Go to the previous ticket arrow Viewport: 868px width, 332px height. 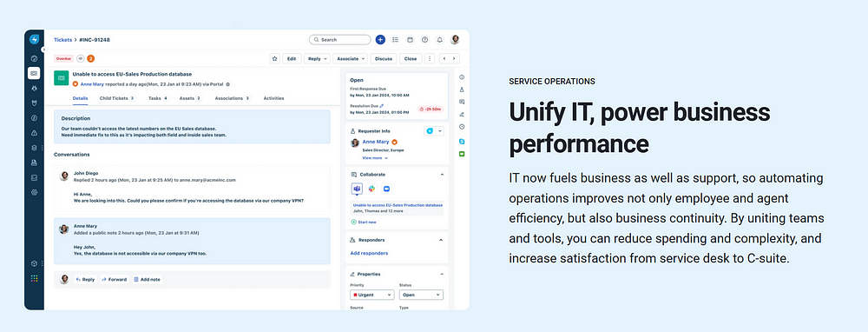(444, 58)
